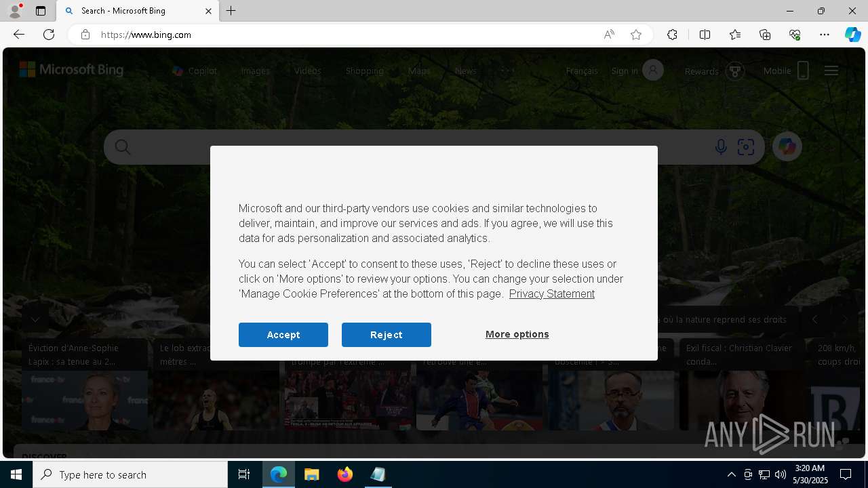
Task: Open Split screen view
Action: [x=705, y=35]
